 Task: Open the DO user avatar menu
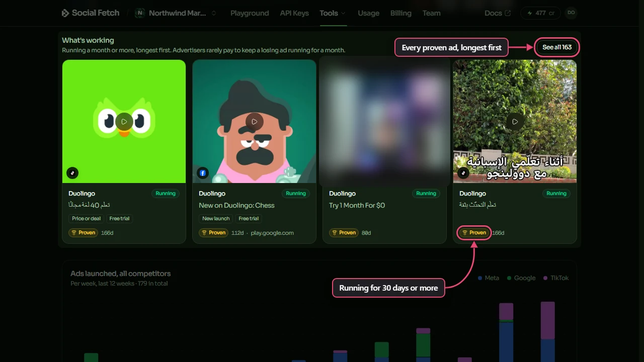coord(571,13)
